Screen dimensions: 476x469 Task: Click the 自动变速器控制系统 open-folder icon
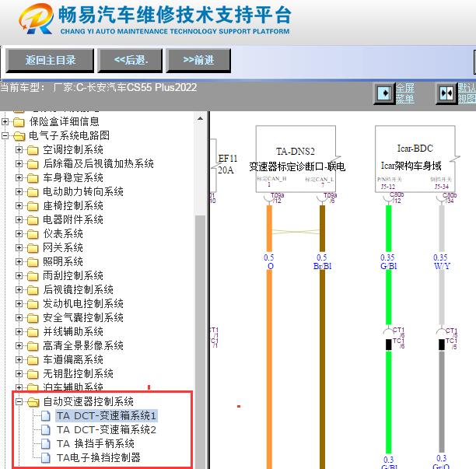[33, 402]
